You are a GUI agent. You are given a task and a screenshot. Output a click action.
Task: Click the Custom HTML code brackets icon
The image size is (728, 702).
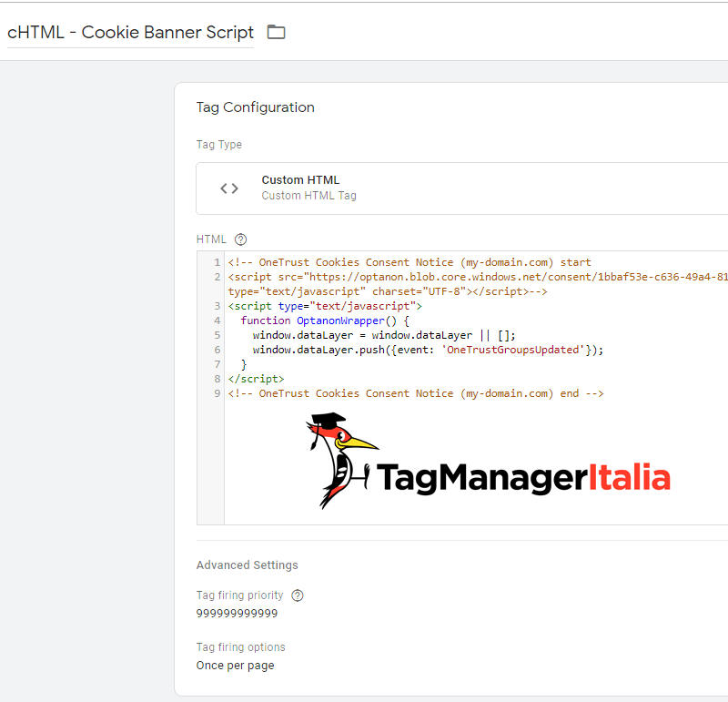[x=229, y=188]
